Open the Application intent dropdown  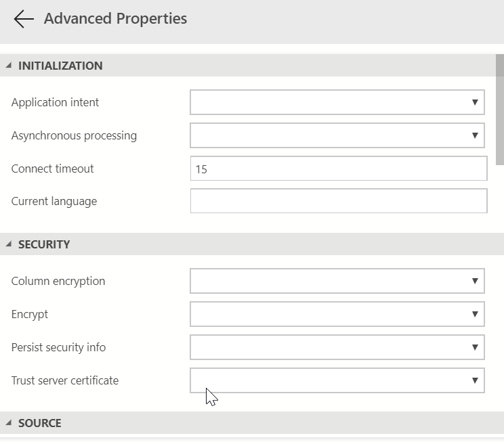tap(337, 102)
